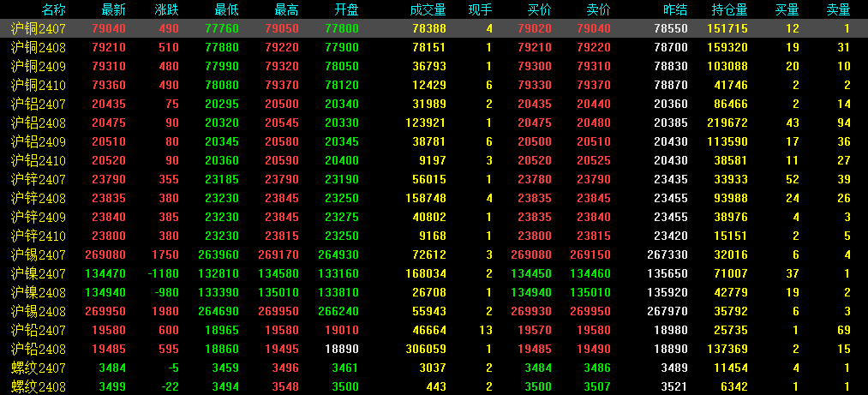Click high price 3496 of 螺纹2407
Screen dimensions: 868x395
(x=285, y=368)
